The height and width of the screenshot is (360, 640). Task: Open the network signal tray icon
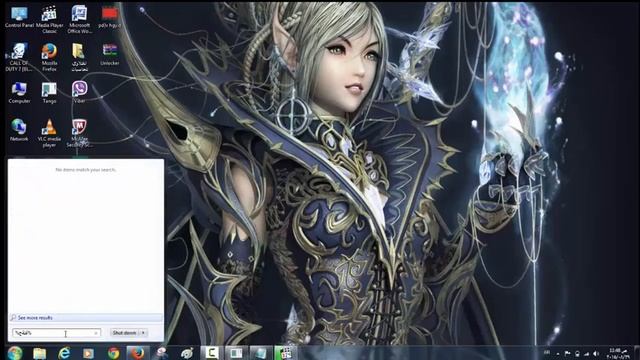pyautogui.click(x=587, y=353)
